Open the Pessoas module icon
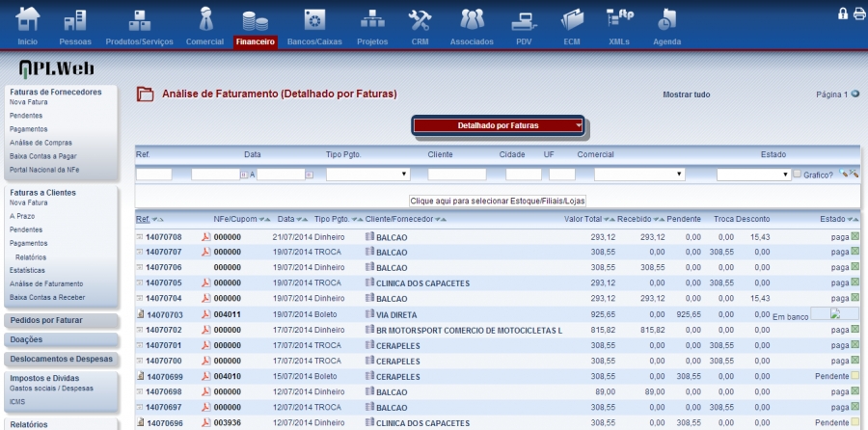The height and width of the screenshot is (430, 868). 74,20
